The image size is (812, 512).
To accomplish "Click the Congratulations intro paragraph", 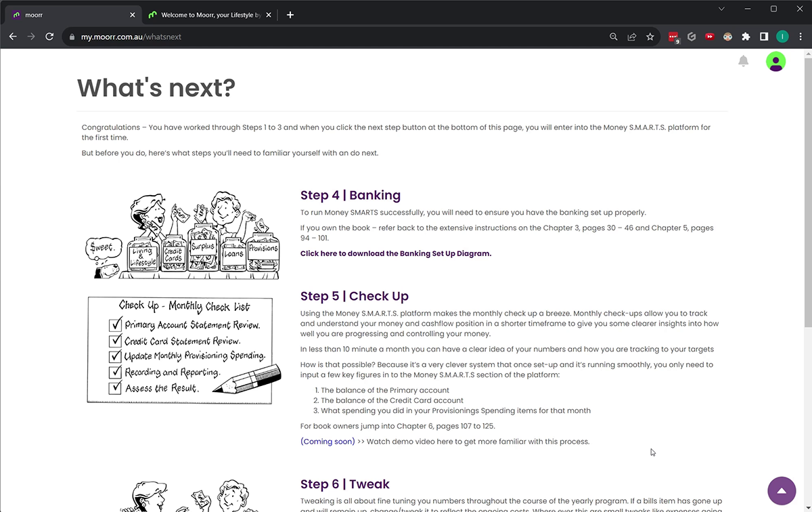I will tap(396, 132).
